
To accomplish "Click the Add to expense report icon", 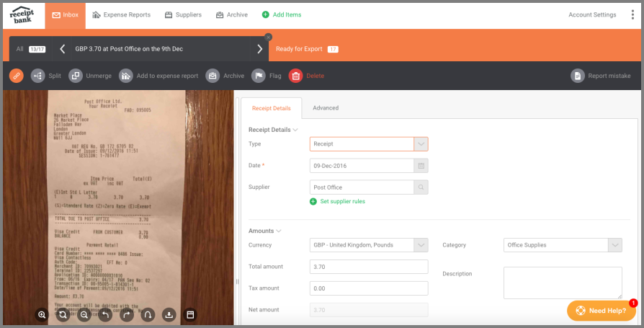I will pos(126,76).
